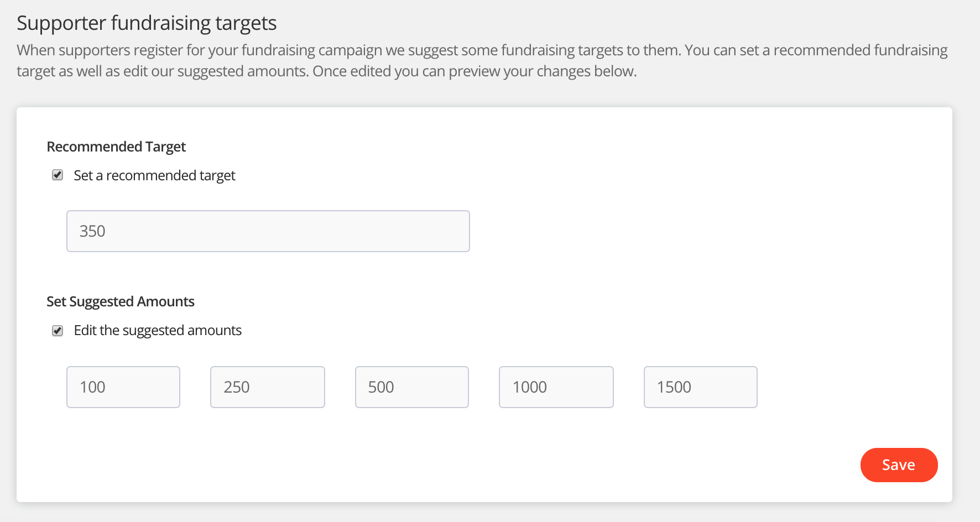Click the 'Set Suggested Amounts' section heading
980x522 pixels.
[121, 301]
